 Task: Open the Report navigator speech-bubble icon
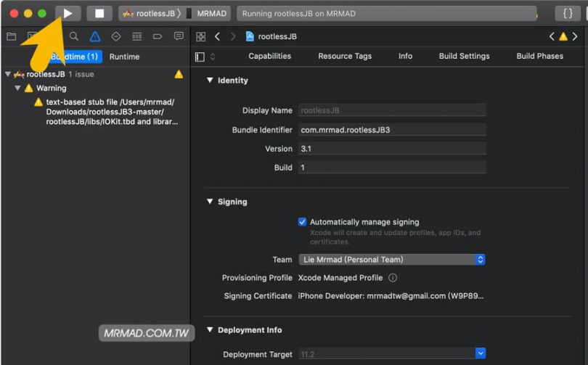pos(179,36)
